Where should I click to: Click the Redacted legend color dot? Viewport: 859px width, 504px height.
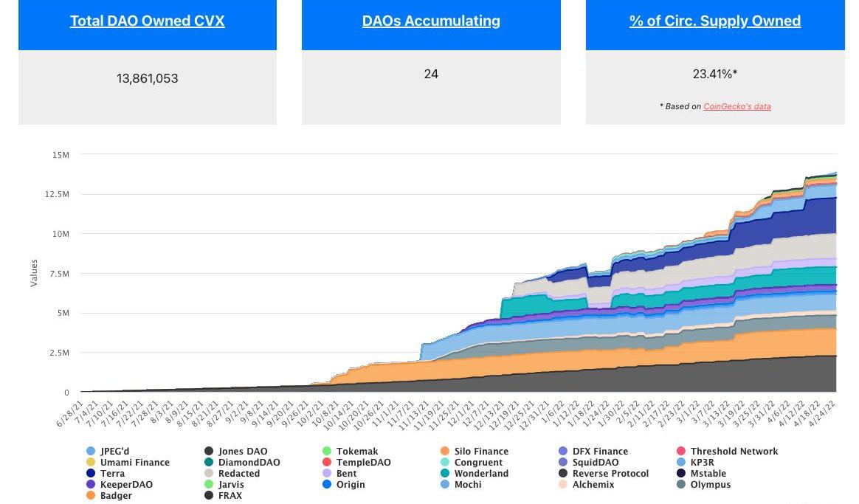point(209,473)
